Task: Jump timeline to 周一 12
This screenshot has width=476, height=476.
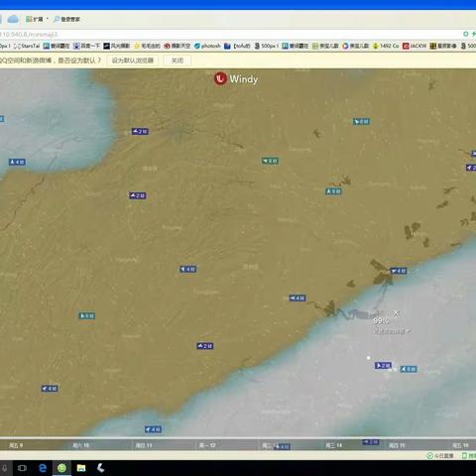Action: tap(207, 445)
